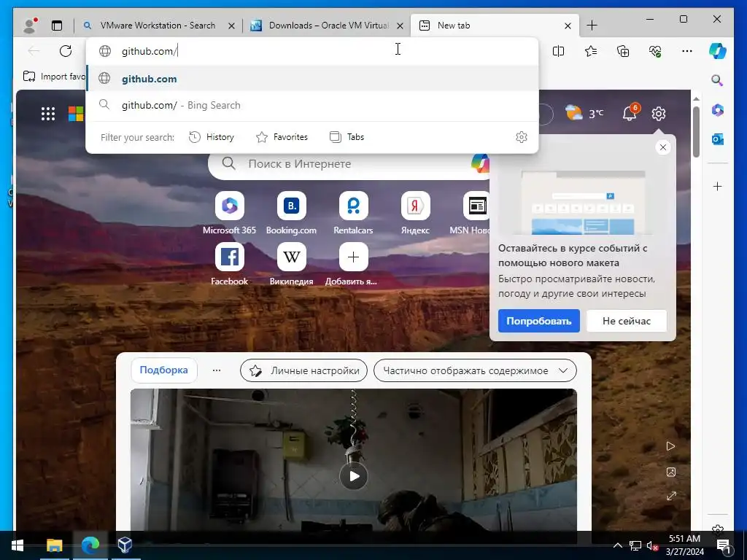Click the page vertical scrollbar thumb
Screen dimensions: 747x560
point(696,131)
